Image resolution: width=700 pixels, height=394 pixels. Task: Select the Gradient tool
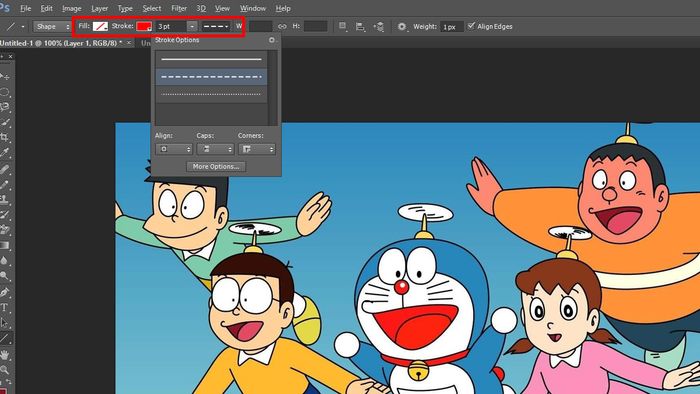click(4, 245)
